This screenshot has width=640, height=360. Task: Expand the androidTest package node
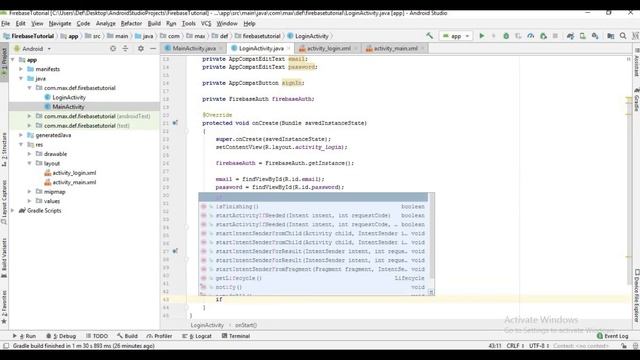29,116
